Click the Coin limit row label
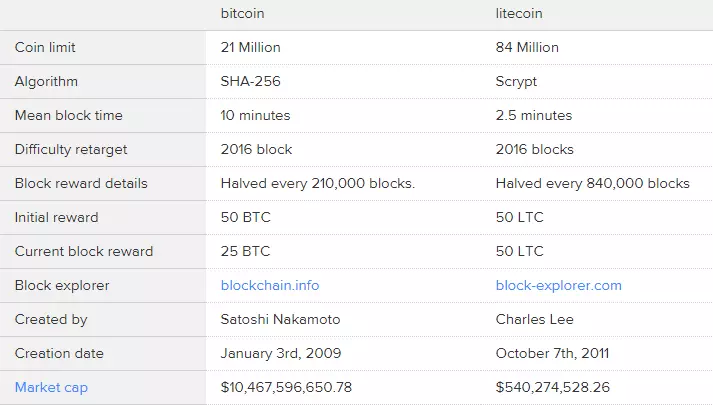 tap(45, 47)
